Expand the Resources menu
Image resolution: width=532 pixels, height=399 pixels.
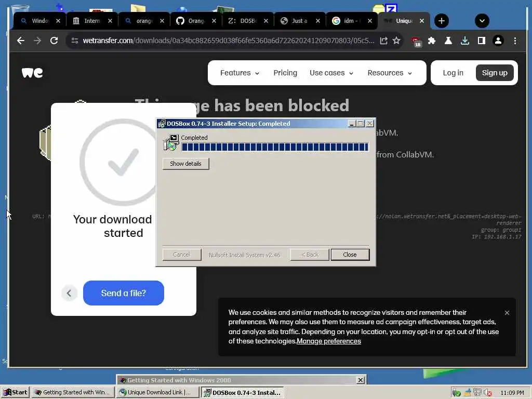(x=390, y=73)
